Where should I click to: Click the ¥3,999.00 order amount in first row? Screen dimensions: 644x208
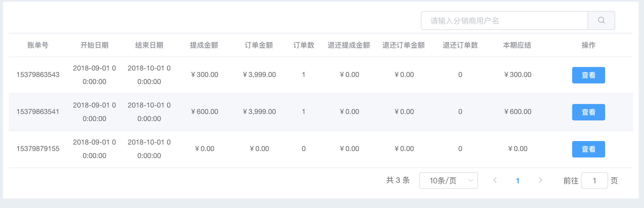click(x=259, y=75)
